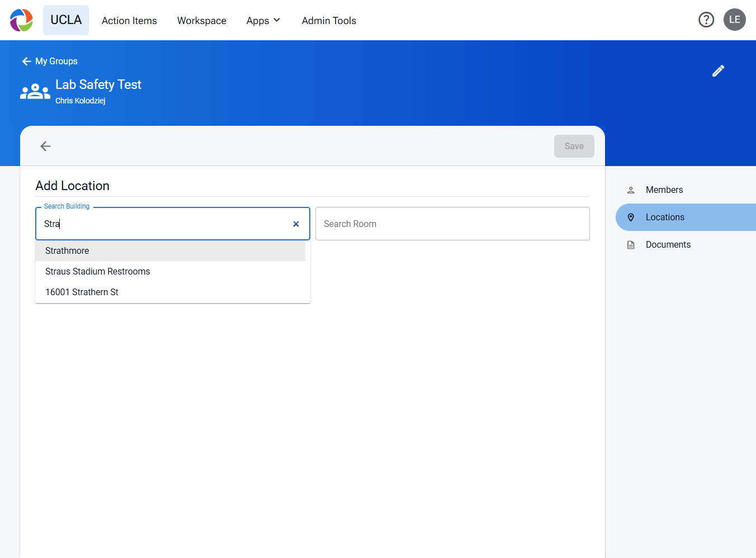Image resolution: width=756 pixels, height=558 pixels.
Task: Open the Documents tab
Action: pyautogui.click(x=686, y=245)
